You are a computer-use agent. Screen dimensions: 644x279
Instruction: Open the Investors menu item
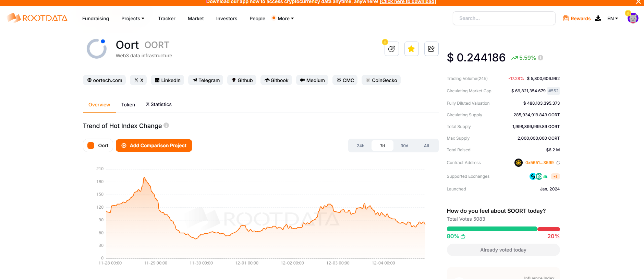pyautogui.click(x=227, y=19)
